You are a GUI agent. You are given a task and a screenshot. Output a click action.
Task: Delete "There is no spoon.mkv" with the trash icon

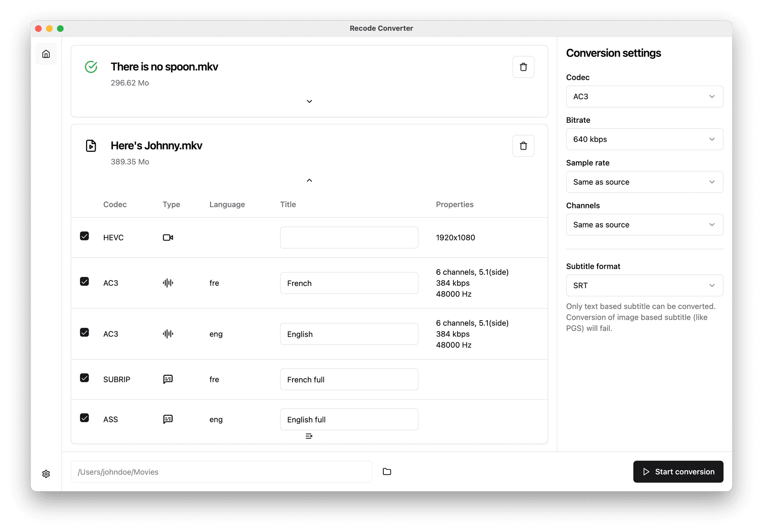(523, 67)
